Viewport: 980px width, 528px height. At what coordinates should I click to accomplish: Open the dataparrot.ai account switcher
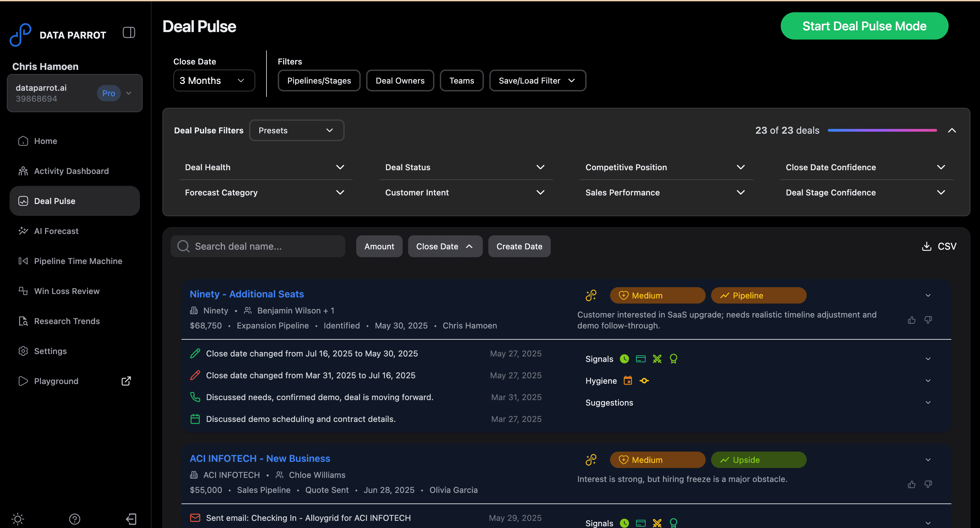(x=75, y=93)
